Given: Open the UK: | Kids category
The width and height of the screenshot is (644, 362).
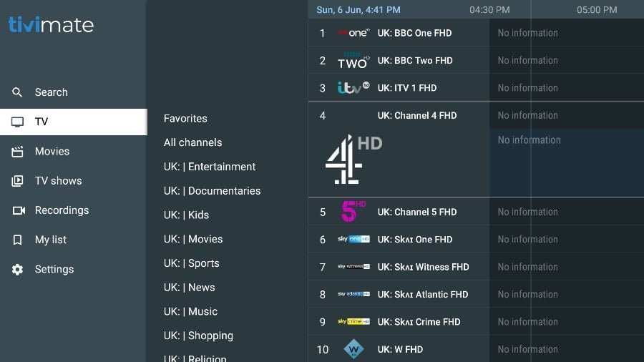Looking at the screenshot, I should 186,215.
